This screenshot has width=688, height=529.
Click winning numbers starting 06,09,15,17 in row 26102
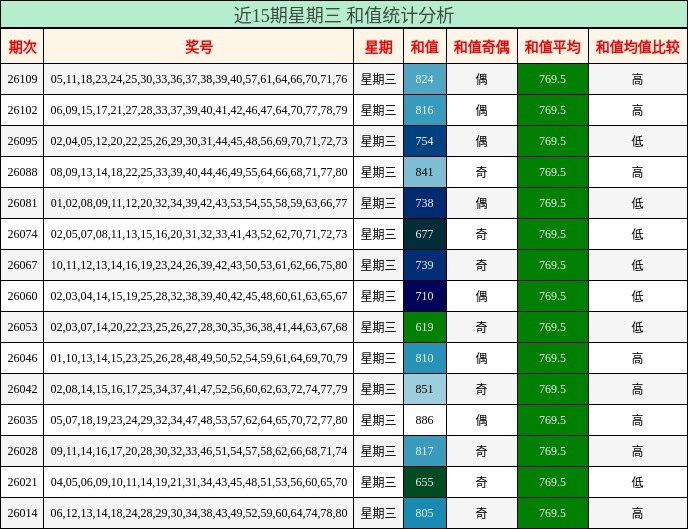[199, 110]
